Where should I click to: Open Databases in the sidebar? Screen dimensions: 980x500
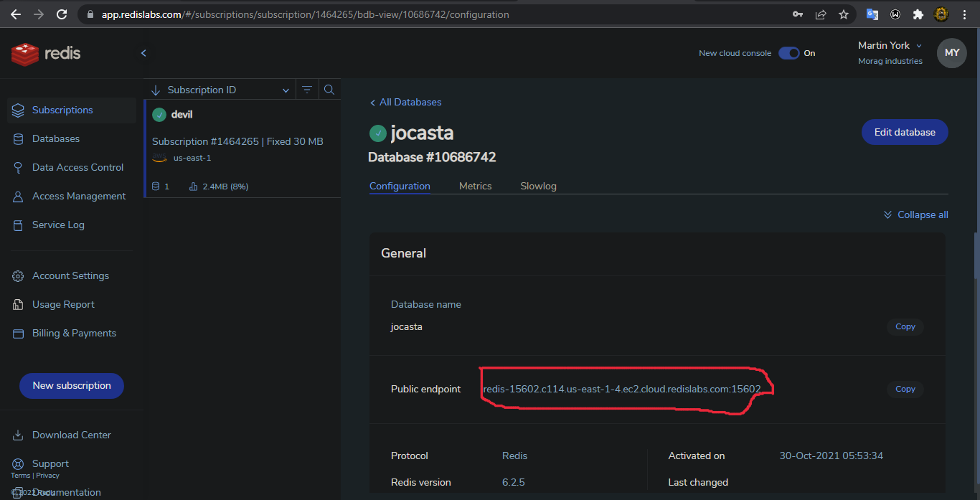coord(56,138)
